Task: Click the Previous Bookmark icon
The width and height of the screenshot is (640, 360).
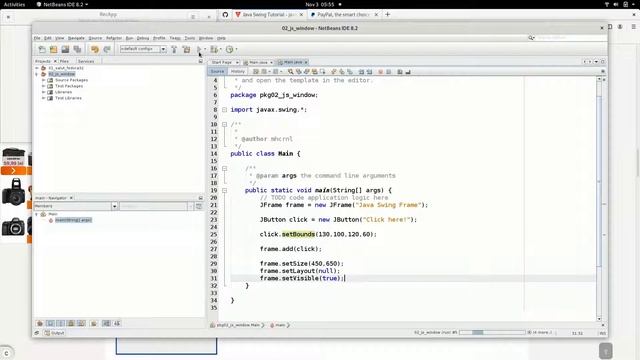Action: point(334,71)
